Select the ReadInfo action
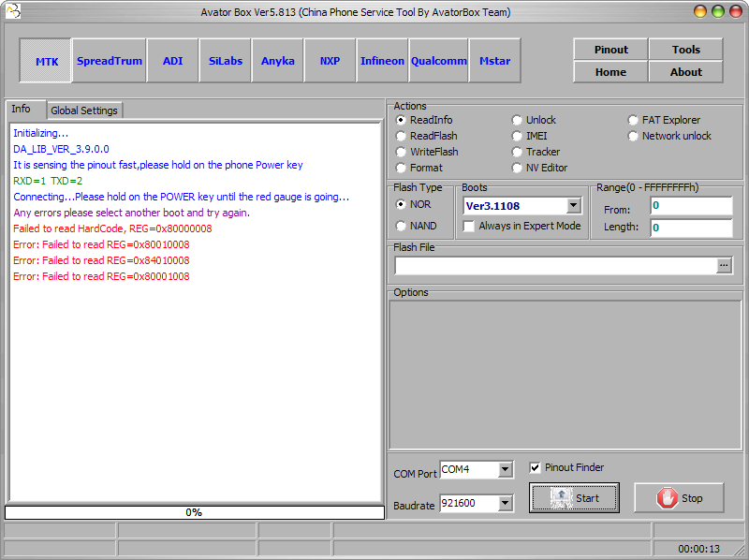Screen dimensions: 749x560 click(424, 120)
